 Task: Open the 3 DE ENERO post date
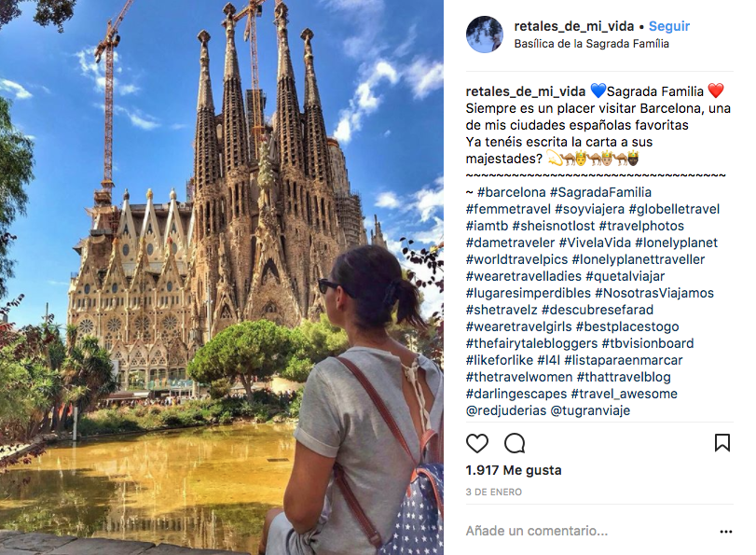tap(494, 493)
